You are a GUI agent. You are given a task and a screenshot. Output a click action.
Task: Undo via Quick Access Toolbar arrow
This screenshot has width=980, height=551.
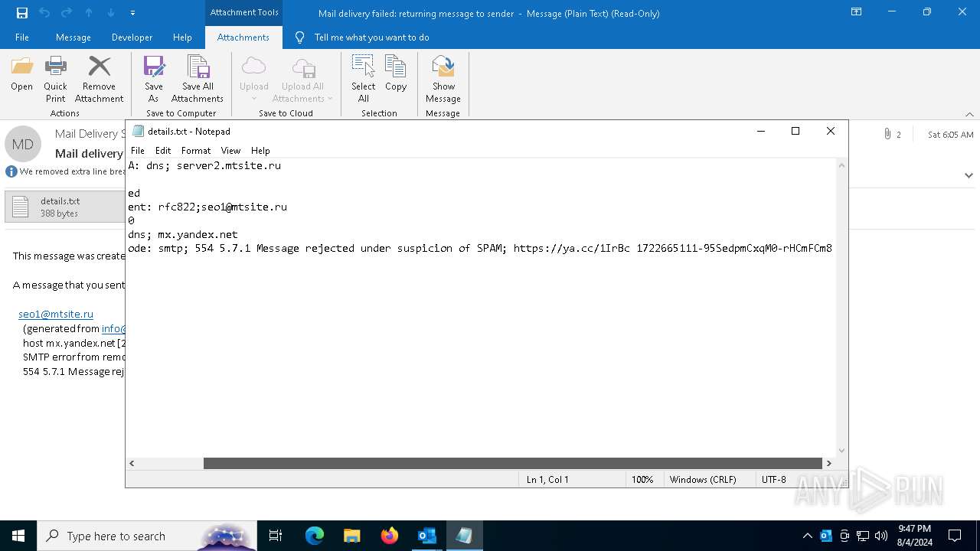point(44,13)
